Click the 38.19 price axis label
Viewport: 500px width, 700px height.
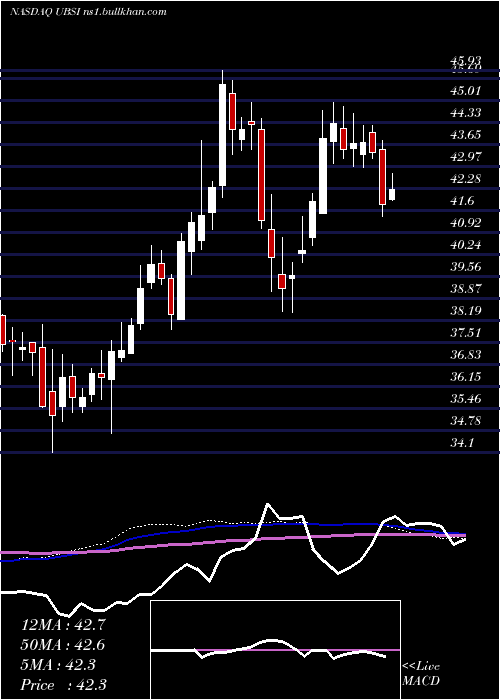pos(465,311)
